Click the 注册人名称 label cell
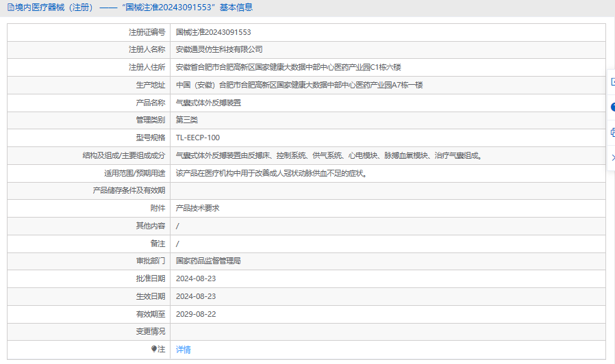The height and width of the screenshot is (364, 615). [88, 49]
